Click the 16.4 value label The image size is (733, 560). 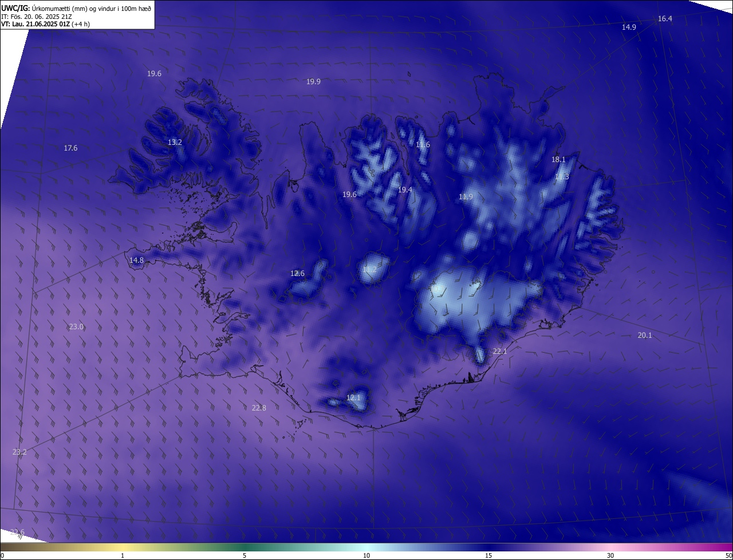[x=665, y=19]
